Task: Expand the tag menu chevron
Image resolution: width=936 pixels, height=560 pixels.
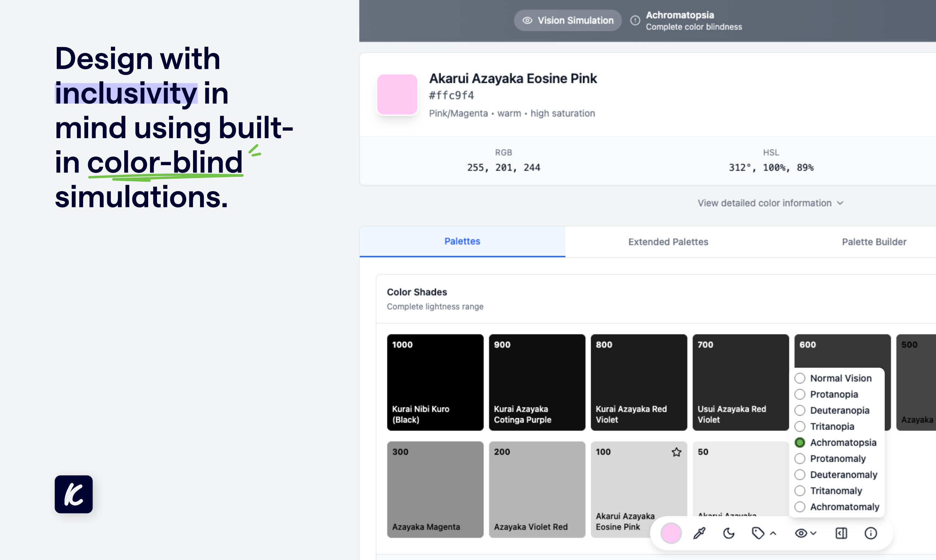Action: pos(773,533)
